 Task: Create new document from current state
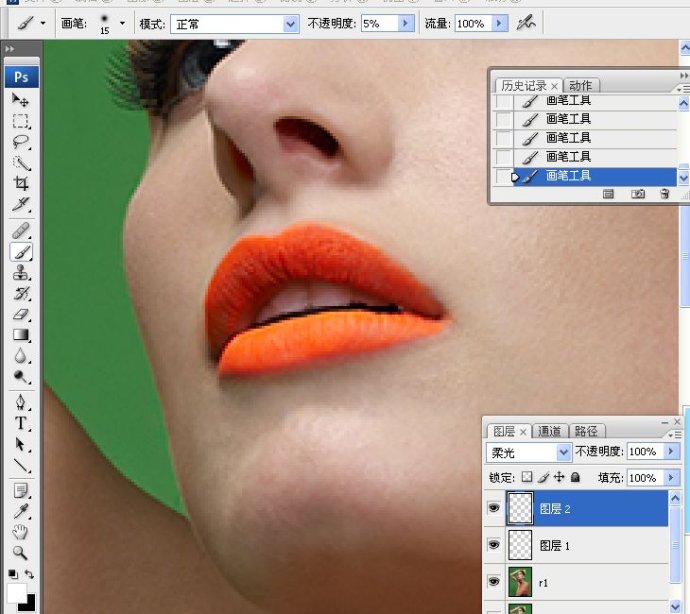tap(608, 194)
